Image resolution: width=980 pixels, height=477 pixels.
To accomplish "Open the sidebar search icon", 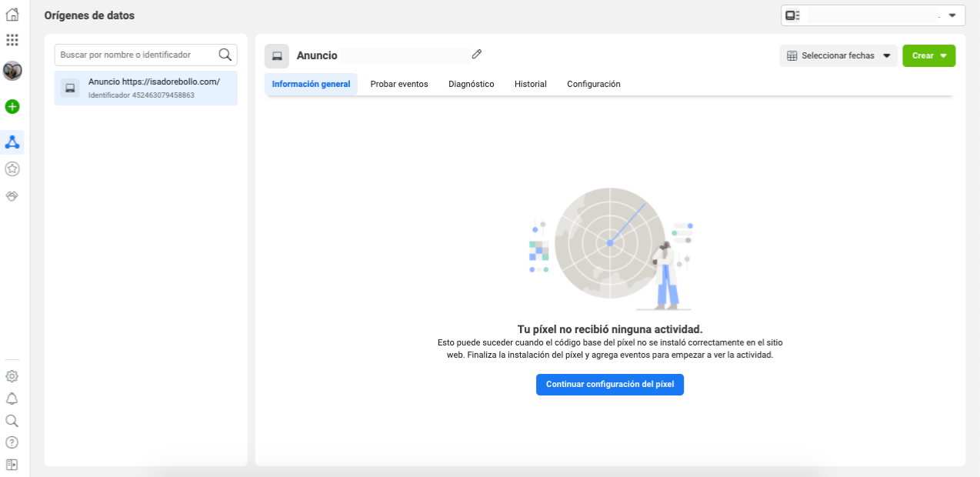I will click(12, 420).
